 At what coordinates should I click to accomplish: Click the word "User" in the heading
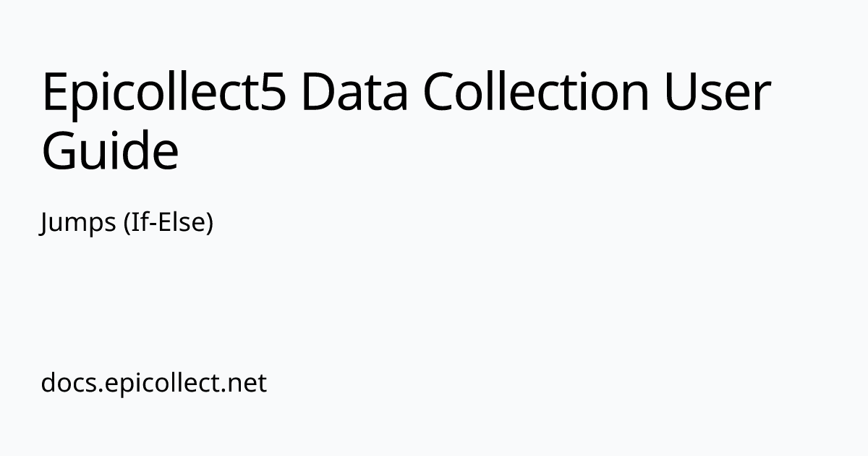pos(718,94)
